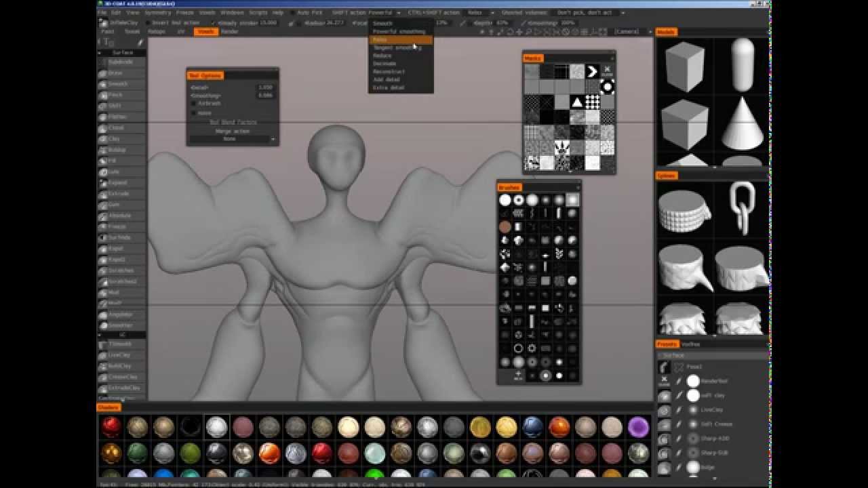Select the soft clay preset
The image size is (868, 488).
coord(713,395)
